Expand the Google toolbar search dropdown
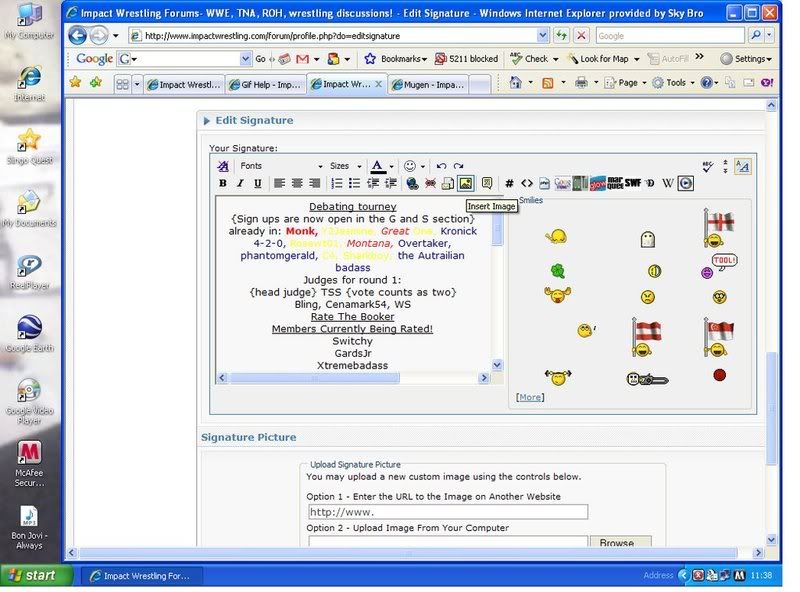 [245, 59]
